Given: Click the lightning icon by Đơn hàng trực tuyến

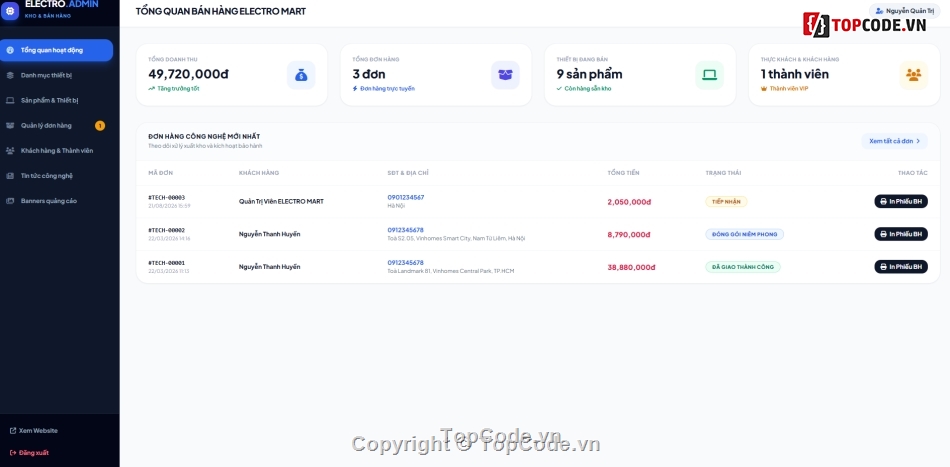Looking at the screenshot, I should point(355,88).
